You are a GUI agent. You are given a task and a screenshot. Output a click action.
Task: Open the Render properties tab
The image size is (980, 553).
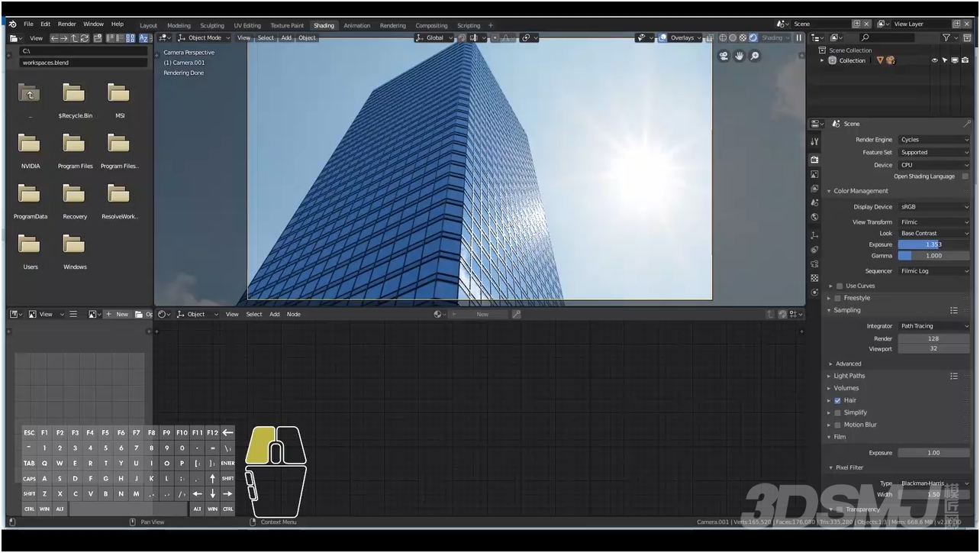click(x=814, y=160)
